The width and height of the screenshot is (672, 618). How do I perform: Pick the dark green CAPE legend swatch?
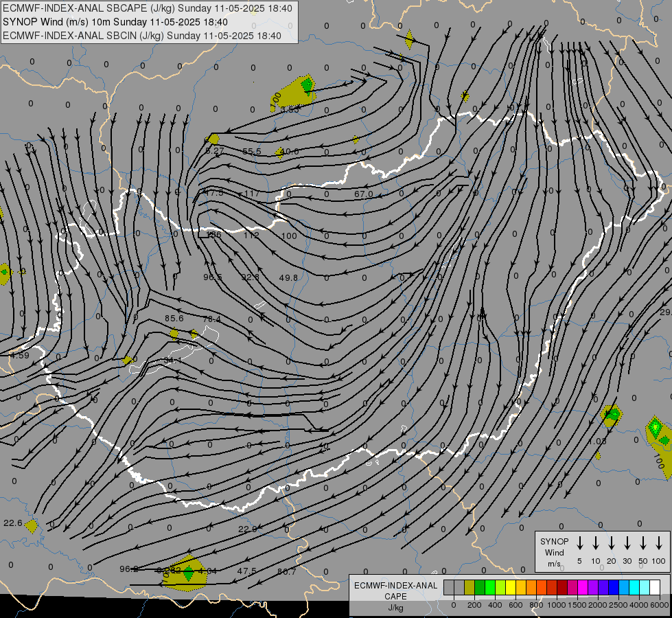[x=480, y=587]
